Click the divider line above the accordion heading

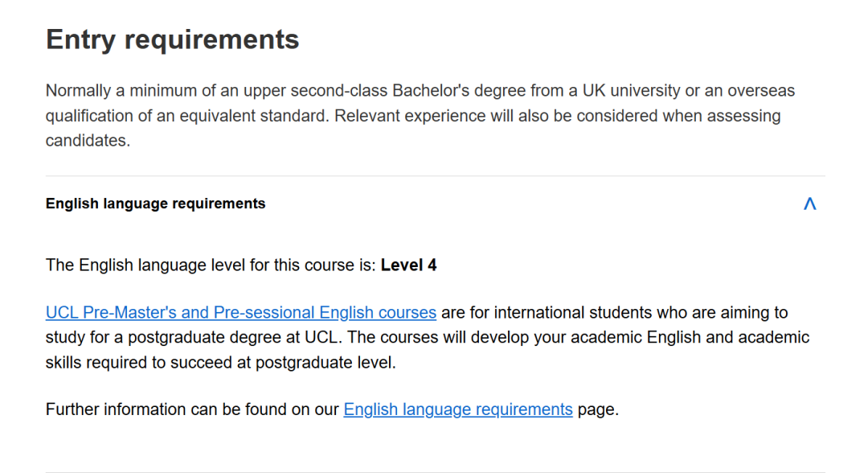(x=435, y=176)
